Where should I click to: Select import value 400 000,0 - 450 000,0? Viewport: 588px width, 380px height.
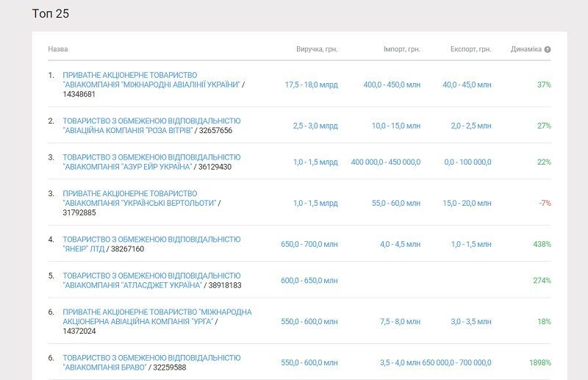coord(385,162)
